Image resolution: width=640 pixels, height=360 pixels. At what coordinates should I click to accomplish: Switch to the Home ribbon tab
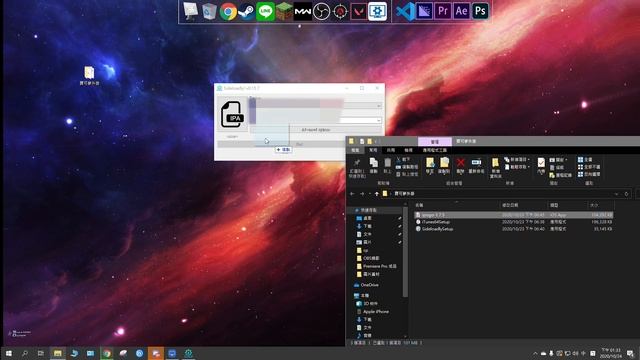pos(373,150)
